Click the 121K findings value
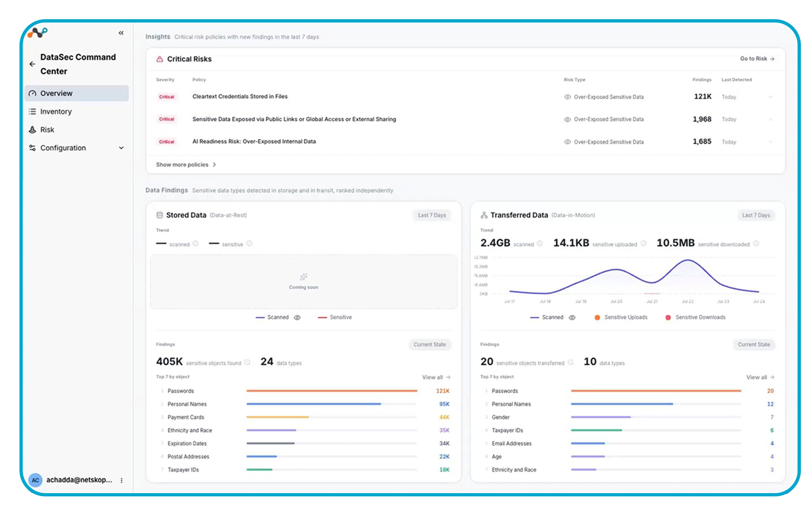 703,97
